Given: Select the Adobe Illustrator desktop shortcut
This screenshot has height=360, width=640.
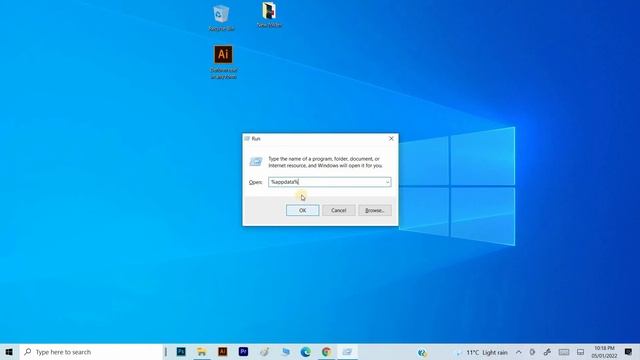Looking at the screenshot, I should point(223,61).
